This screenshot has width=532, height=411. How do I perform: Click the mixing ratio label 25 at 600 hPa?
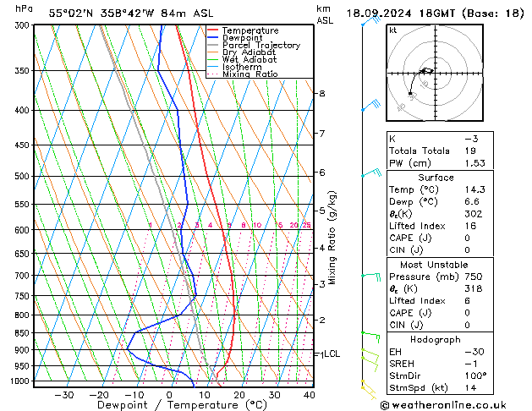tap(306, 225)
